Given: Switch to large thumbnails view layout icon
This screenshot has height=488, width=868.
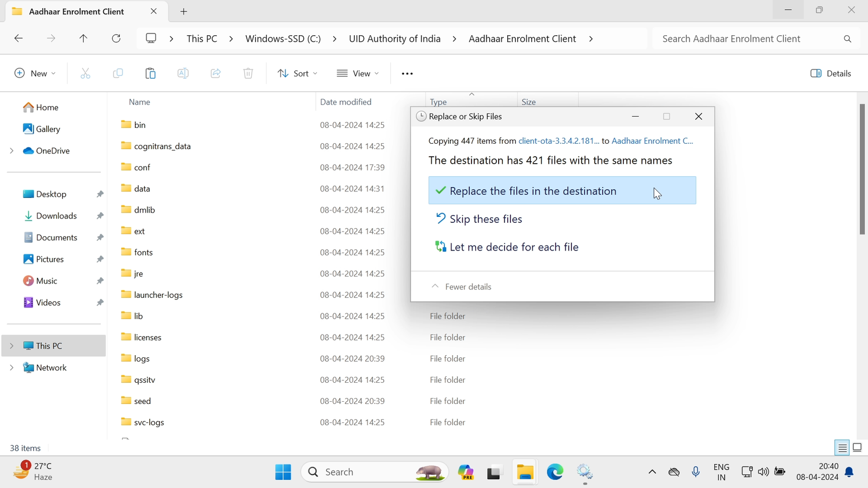Looking at the screenshot, I should 858,448.
